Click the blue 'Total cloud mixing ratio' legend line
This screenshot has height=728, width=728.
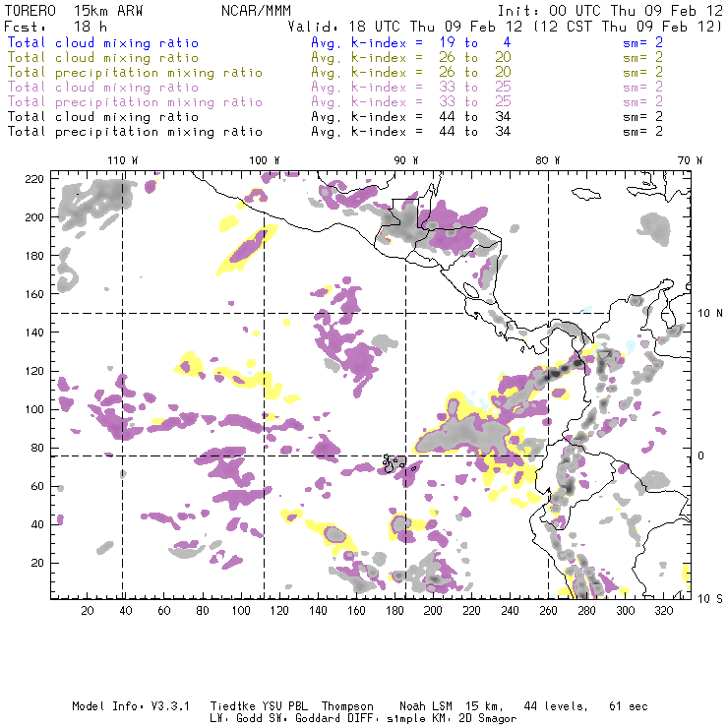click(103, 42)
